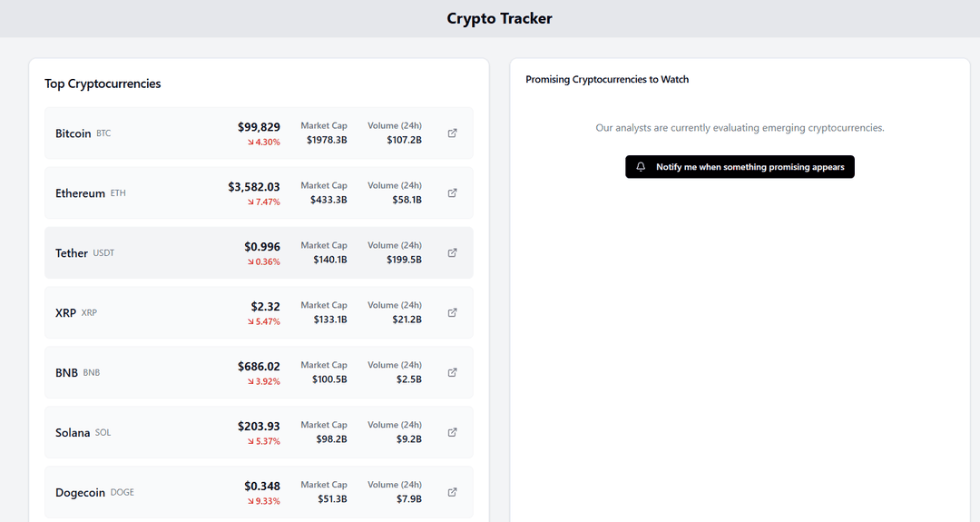Screen dimensions: 980x522
Task: Open the external link icon for Bitcoin
Action: click(453, 133)
